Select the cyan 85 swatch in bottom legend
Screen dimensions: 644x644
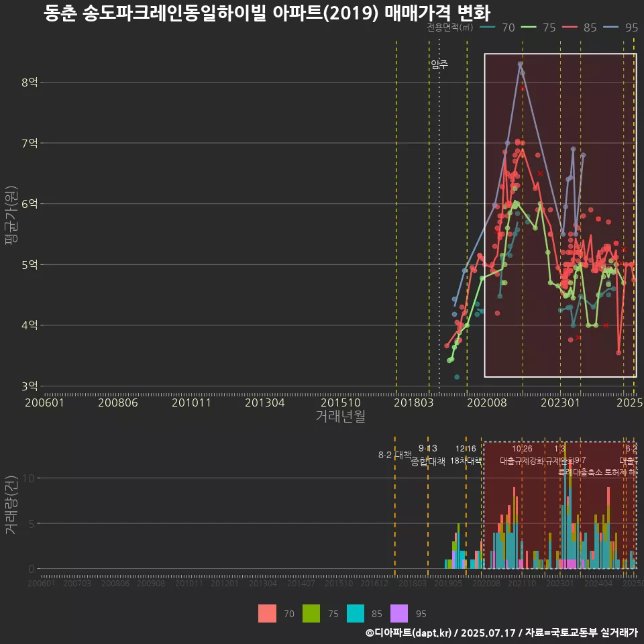coord(356,614)
